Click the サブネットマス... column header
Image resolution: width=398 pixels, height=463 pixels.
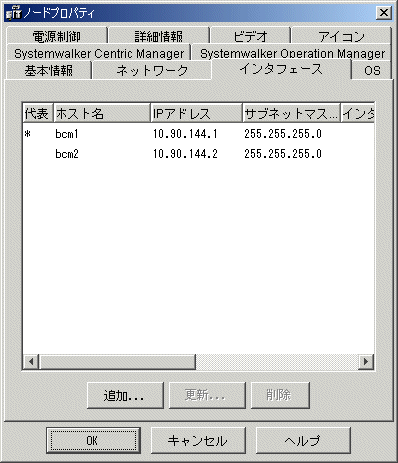tap(291, 113)
